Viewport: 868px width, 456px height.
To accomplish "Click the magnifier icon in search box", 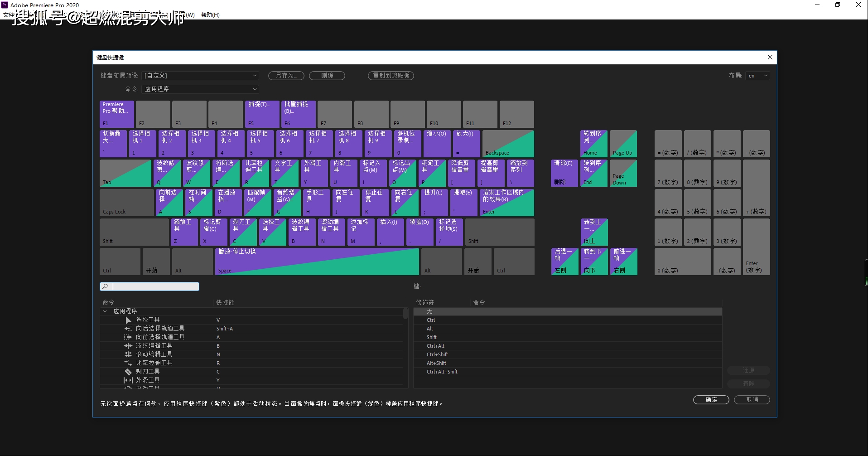I will coord(105,286).
